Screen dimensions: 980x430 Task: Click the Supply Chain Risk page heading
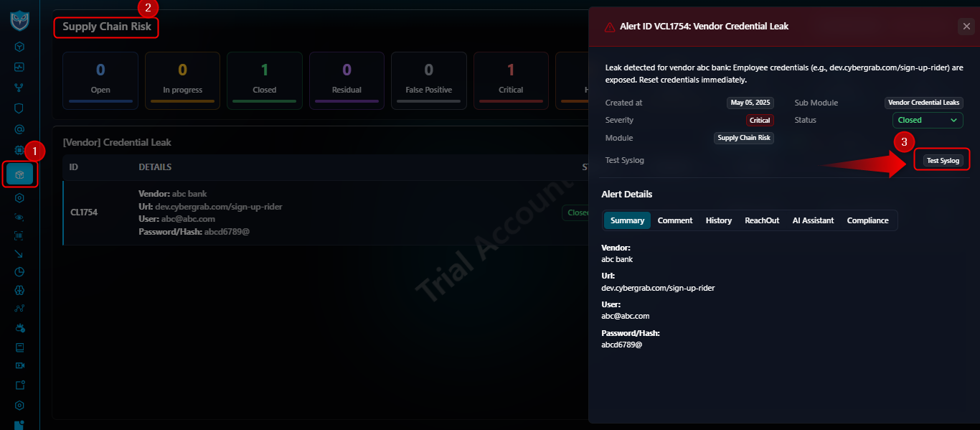tap(107, 27)
